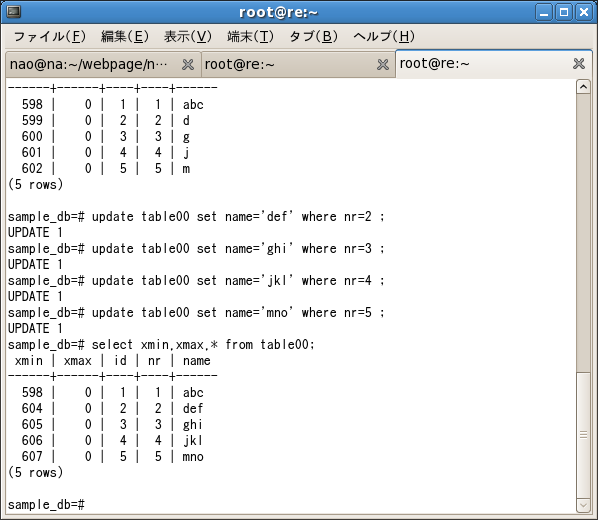Click xmin value 605 in results
Image resolution: width=598 pixels, height=520 pixels.
pos(32,425)
